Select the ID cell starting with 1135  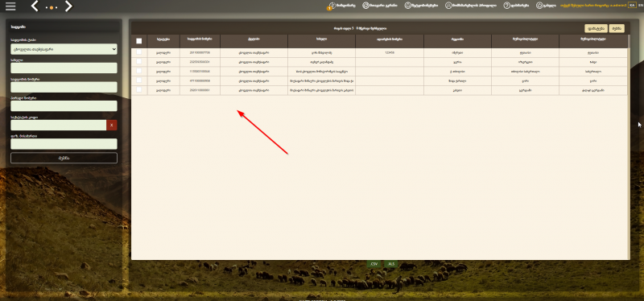200,72
